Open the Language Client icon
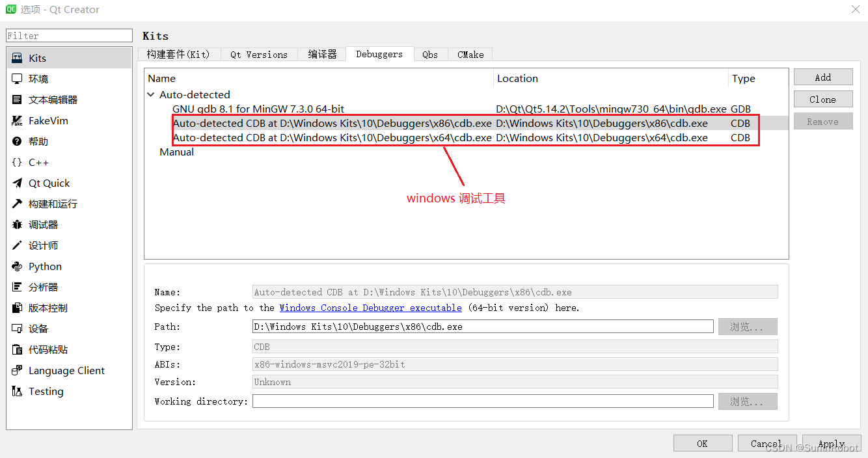The height and width of the screenshot is (458, 868). point(17,370)
